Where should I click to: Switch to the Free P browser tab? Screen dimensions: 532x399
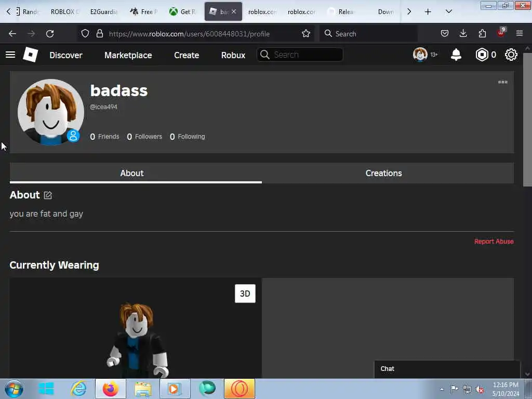pos(144,12)
